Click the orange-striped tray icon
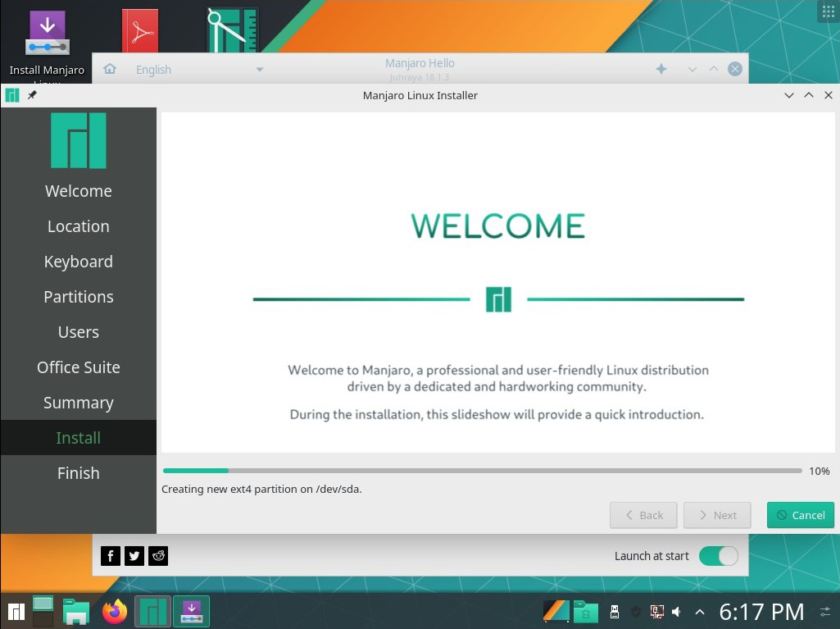This screenshot has width=840, height=629. (556, 611)
